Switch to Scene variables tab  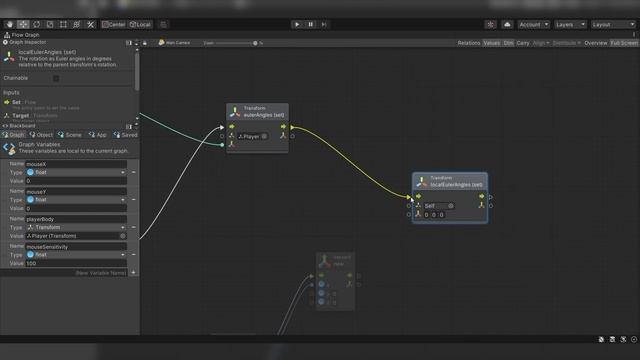[x=69, y=135]
